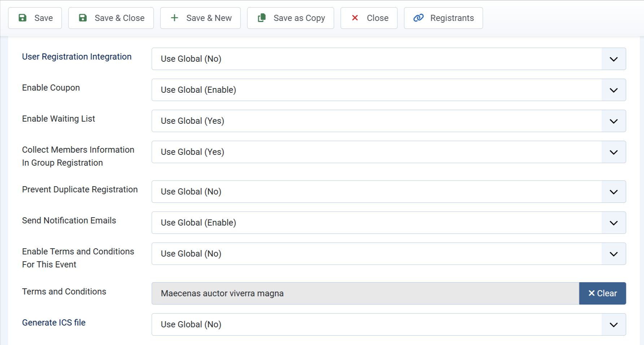Click the copy icon on Save as Copy
The height and width of the screenshot is (345, 644).
pos(262,18)
